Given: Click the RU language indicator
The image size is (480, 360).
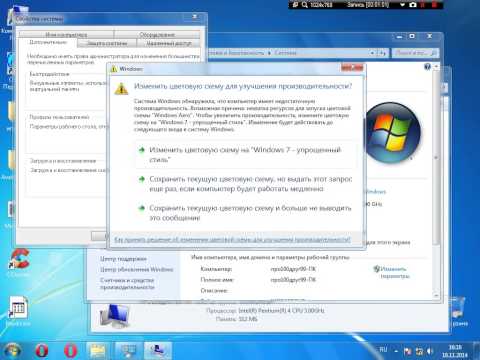Looking at the screenshot, I should click(x=383, y=350).
